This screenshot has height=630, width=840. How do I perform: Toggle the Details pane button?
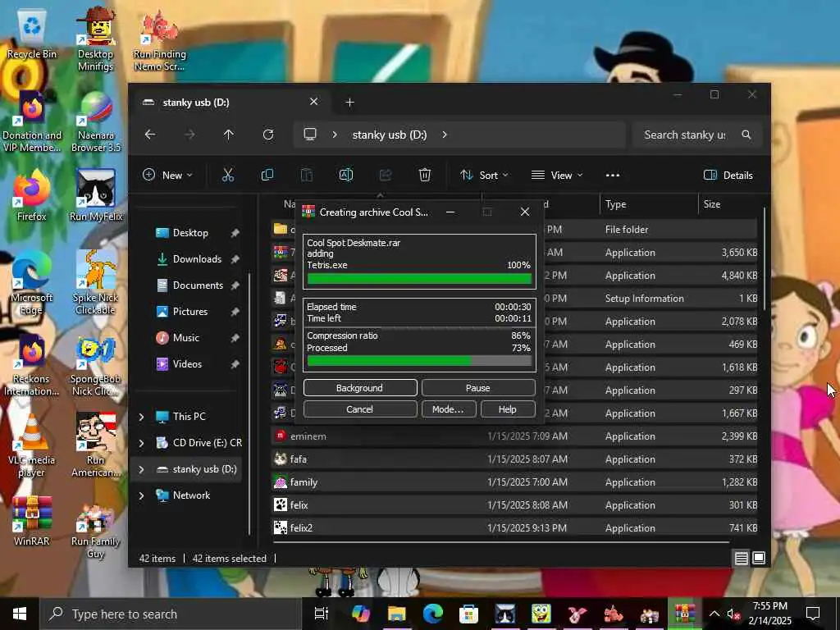[728, 176]
